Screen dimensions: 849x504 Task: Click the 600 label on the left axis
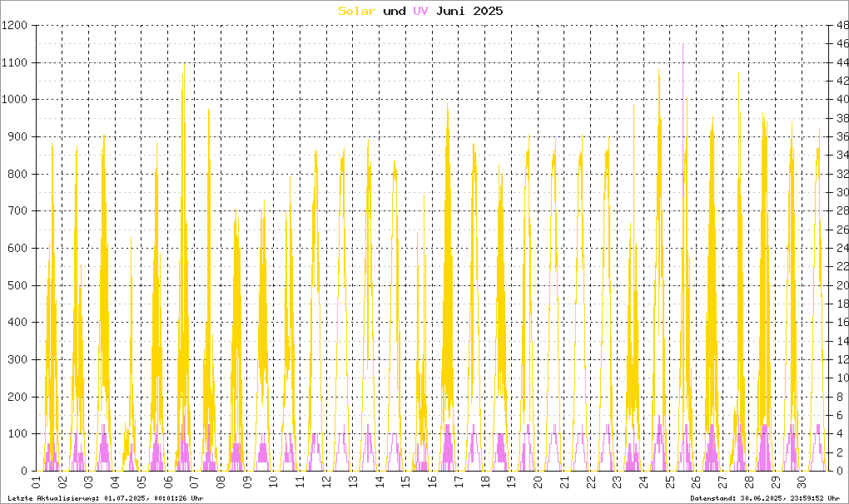tap(18, 249)
